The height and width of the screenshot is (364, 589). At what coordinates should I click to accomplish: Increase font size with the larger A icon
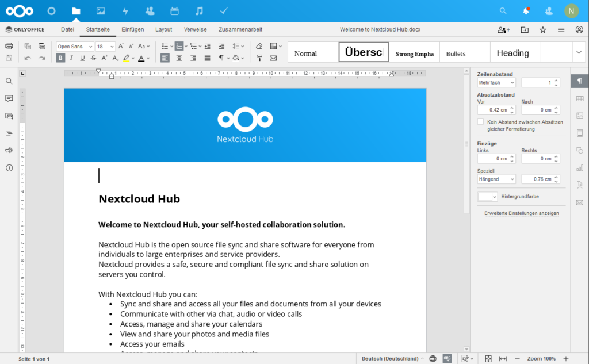(121, 46)
